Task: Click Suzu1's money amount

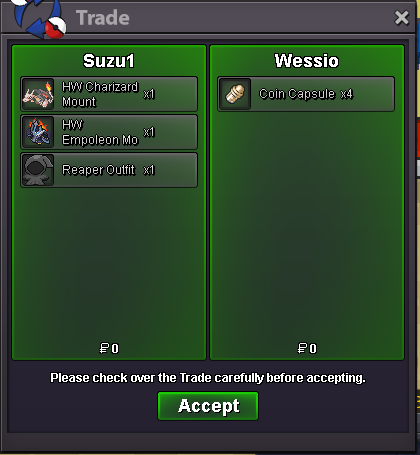Action: click(109, 349)
